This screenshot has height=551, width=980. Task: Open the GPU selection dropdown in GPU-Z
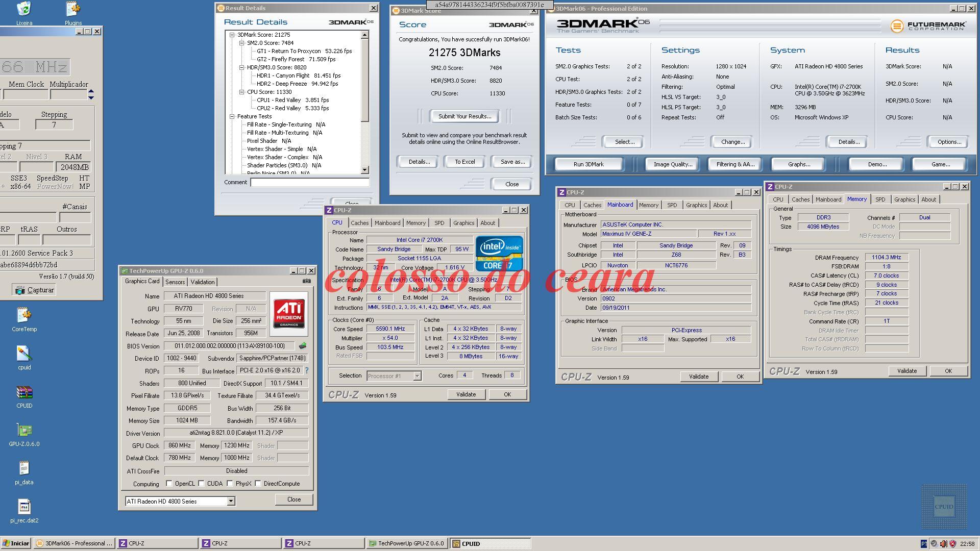231,501
